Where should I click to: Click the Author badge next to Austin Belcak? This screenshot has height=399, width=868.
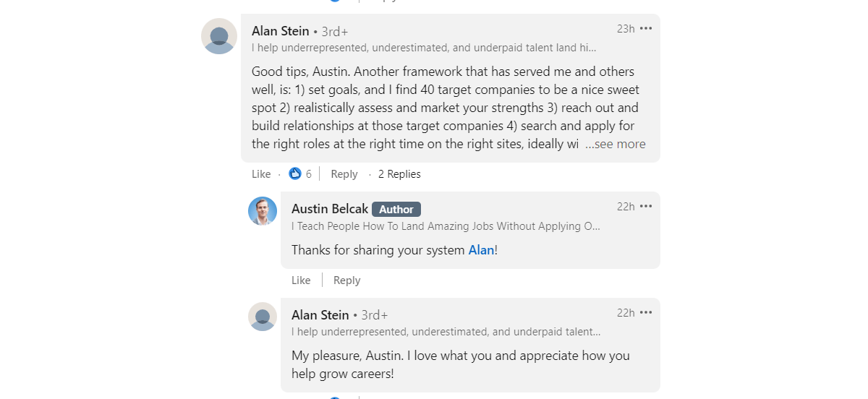coord(396,210)
